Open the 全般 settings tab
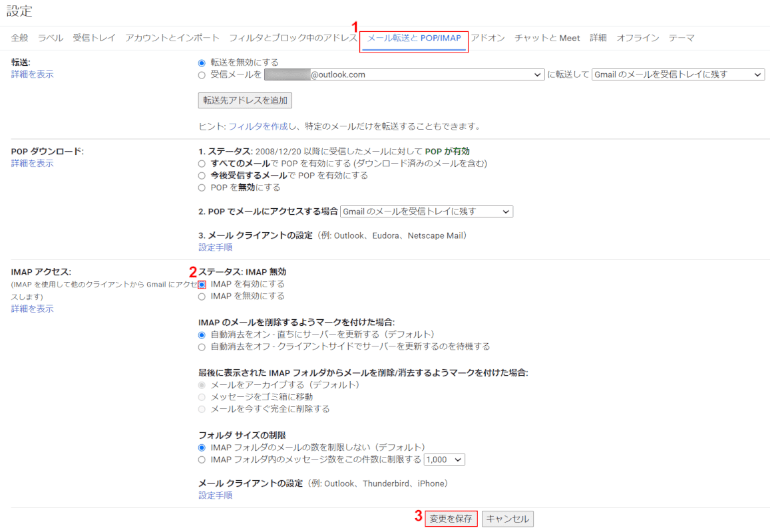Image resolution: width=770 pixels, height=532 pixels. point(20,38)
